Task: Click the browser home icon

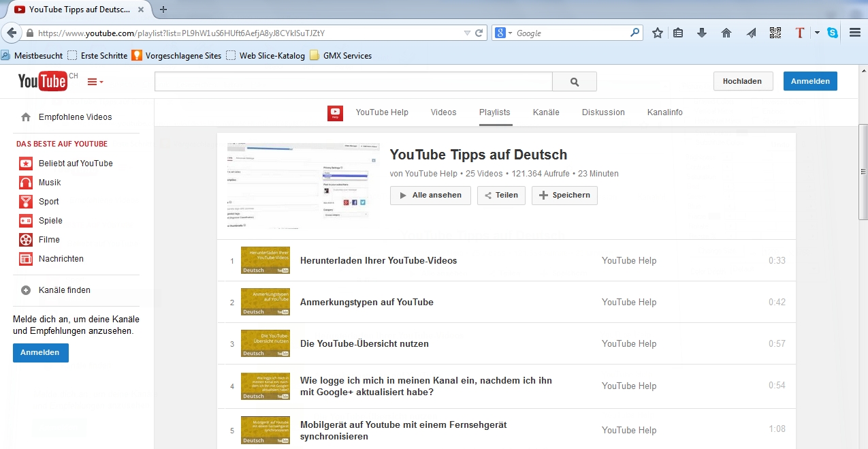Action: (726, 33)
